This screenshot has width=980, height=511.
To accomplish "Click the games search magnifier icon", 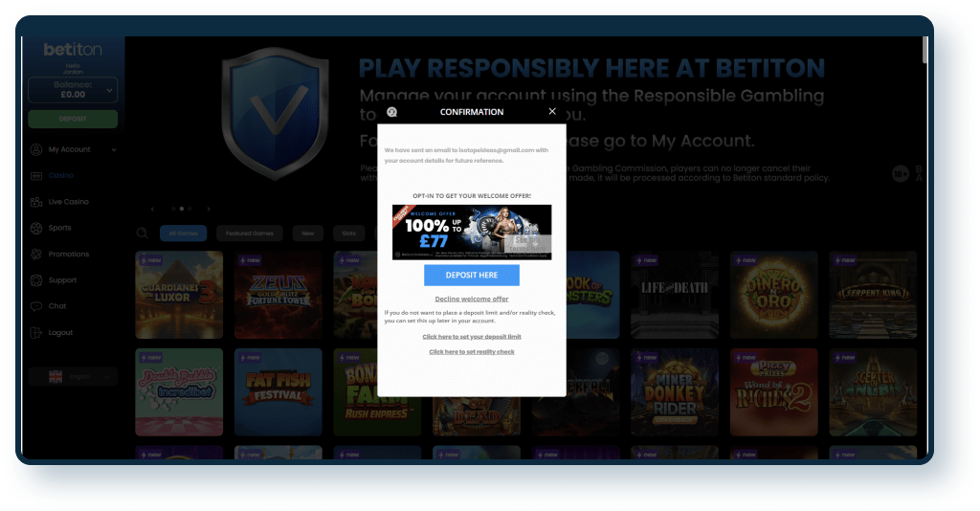I will [x=142, y=233].
